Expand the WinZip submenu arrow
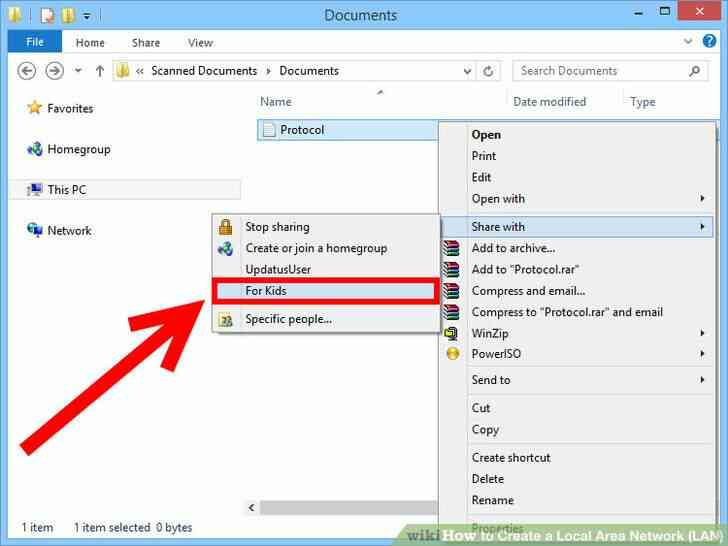 click(702, 333)
